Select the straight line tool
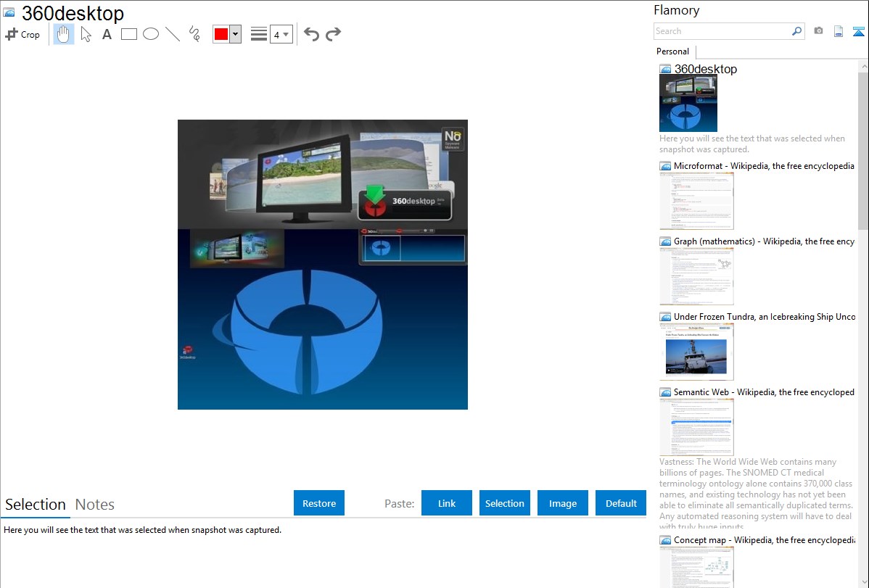This screenshot has height=588, width=869. click(173, 34)
